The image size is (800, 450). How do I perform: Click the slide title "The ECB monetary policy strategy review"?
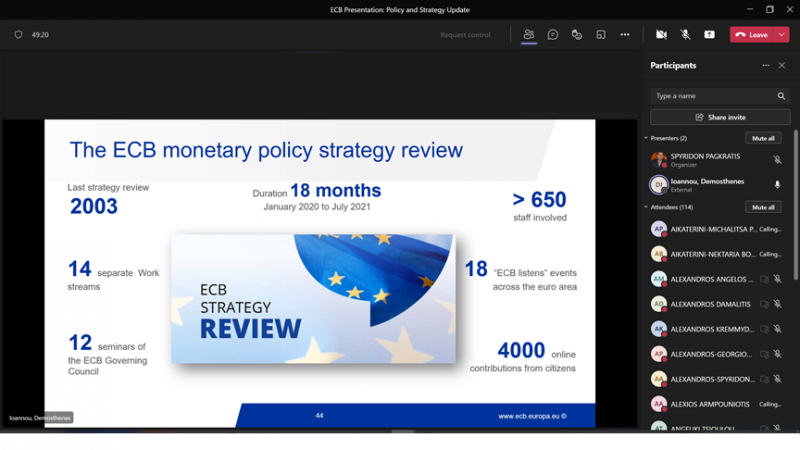click(266, 150)
